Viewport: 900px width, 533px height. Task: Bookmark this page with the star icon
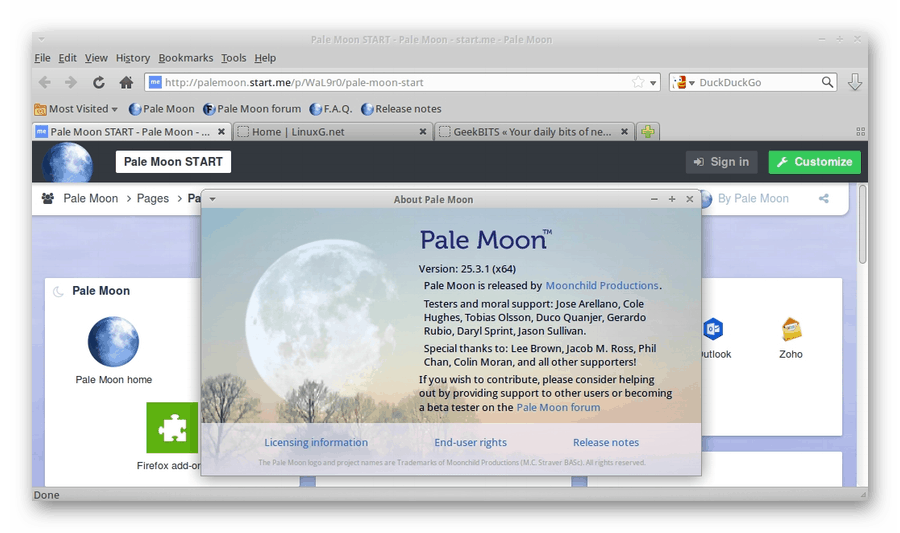638,83
